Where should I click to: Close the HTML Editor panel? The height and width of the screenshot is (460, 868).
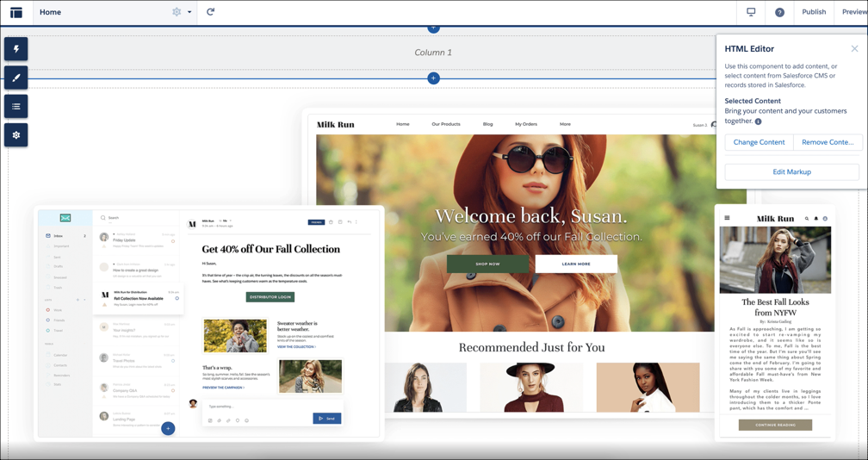point(854,49)
